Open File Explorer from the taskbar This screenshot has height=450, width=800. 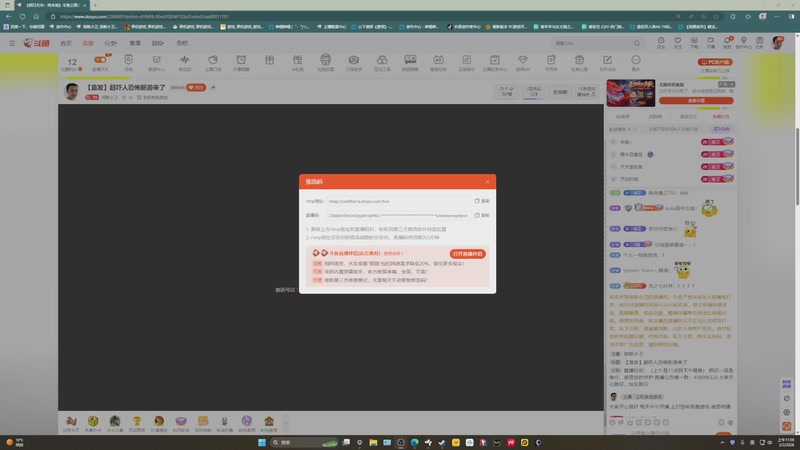[373, 442]
